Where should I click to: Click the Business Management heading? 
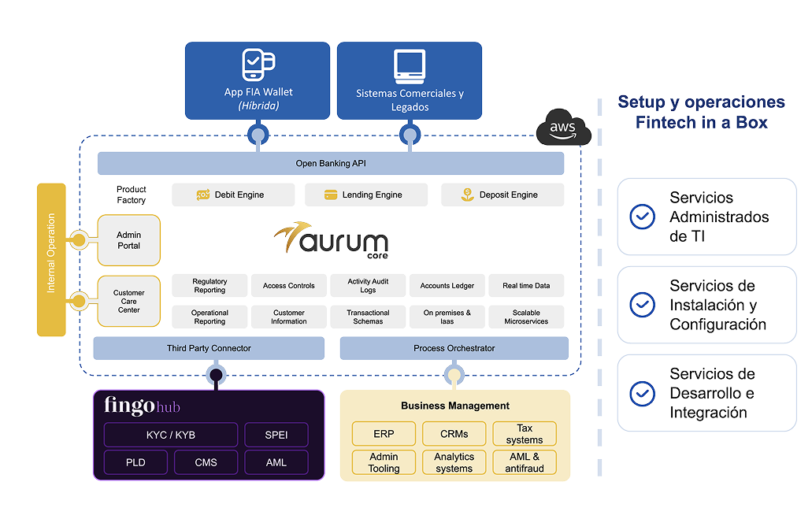(455, 406)
